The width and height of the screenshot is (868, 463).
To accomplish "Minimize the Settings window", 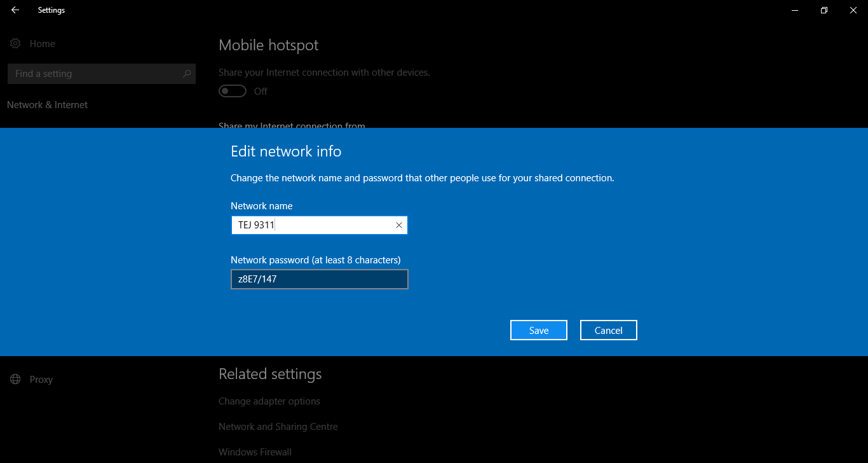I will coord(795,10).
